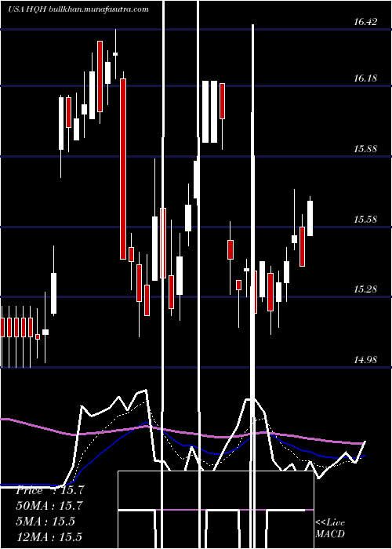The width and height of the screenshot is (392, 549).
Task: Click the last red candlestick near 15.58
Action: [x=302, y=246]
